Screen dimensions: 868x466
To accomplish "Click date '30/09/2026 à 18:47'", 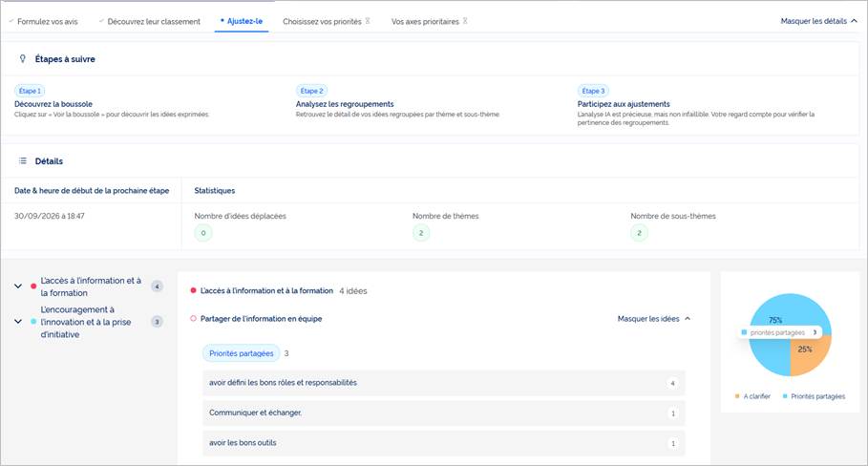I will pos(50,216).
